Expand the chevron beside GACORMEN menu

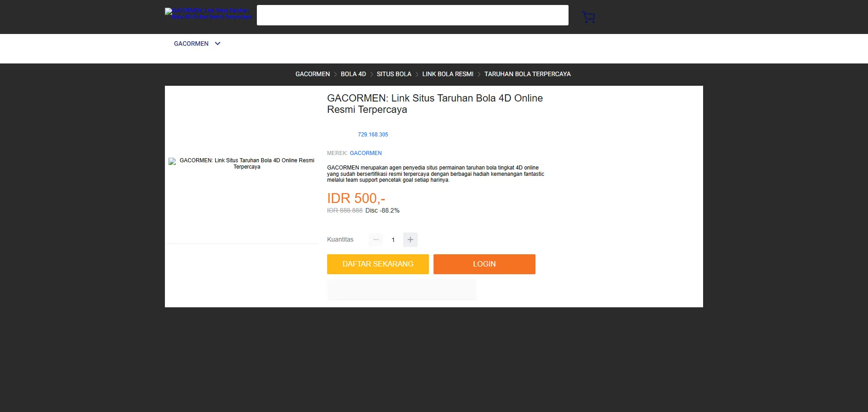click(217, 44)
